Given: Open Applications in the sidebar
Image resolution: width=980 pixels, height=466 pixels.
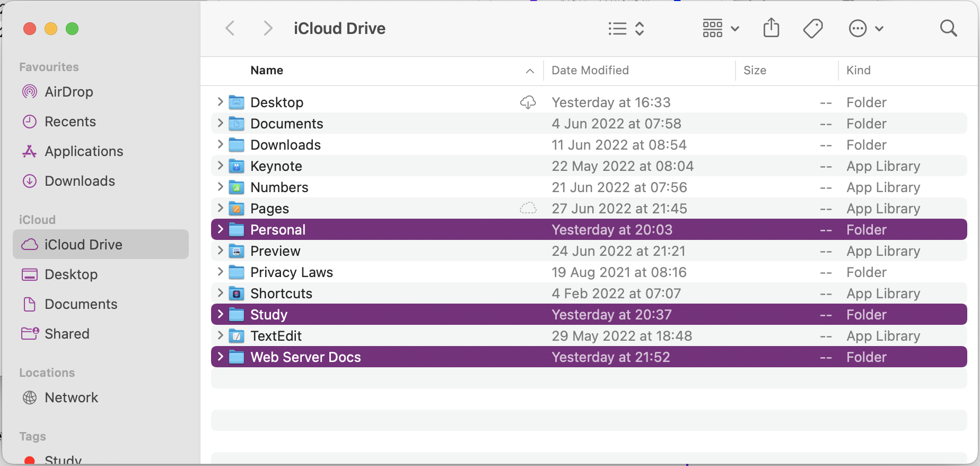Looking at the screenshot, I should point(101,151).
